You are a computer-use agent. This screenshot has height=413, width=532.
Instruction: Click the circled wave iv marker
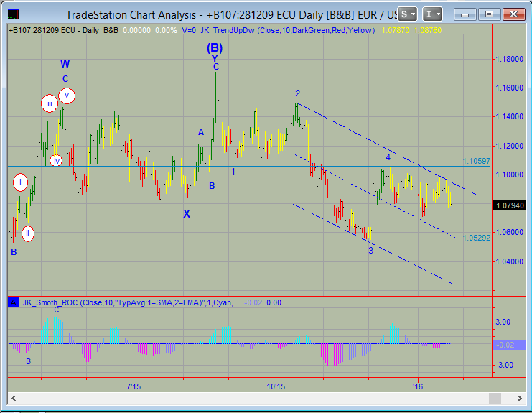click(56, 160)
